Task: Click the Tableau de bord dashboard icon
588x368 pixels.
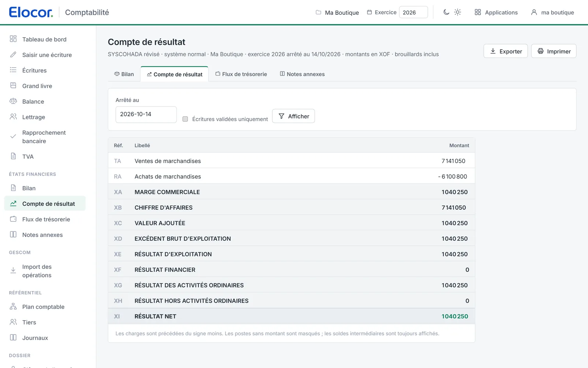Action: [x=13, y=39]
